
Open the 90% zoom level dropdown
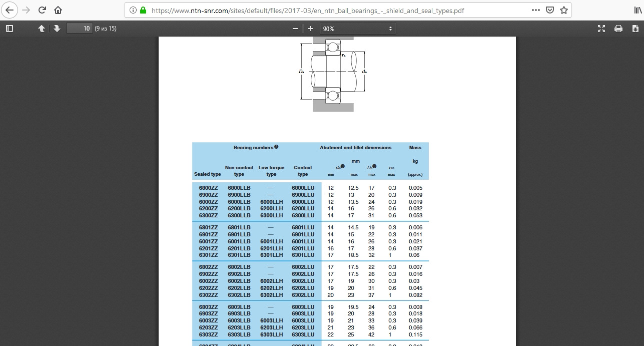tap(358, 29)
